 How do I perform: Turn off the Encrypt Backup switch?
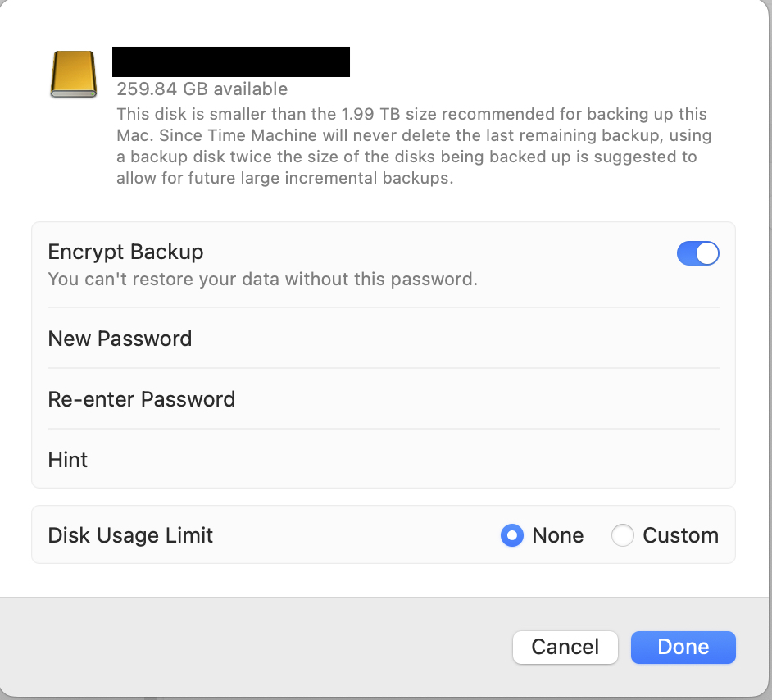coord(697,253)
